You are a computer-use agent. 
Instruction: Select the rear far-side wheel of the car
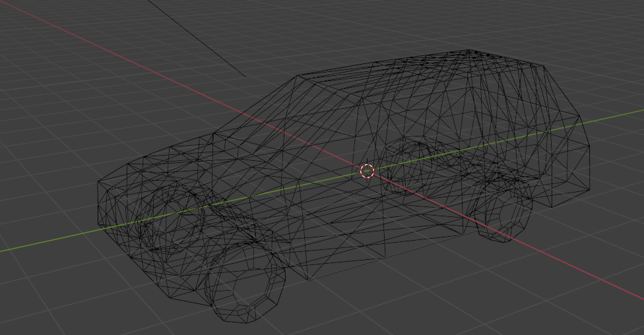[412, 165]
